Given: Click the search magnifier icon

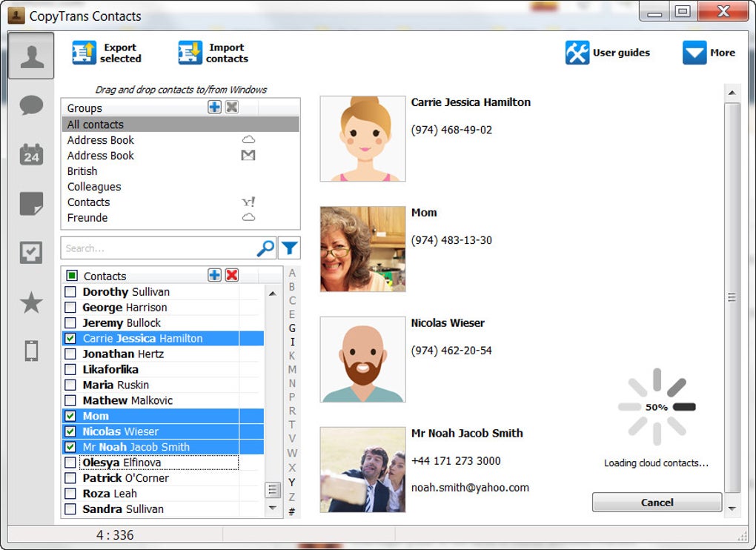Looking at the screenshot, I should 265,248.
